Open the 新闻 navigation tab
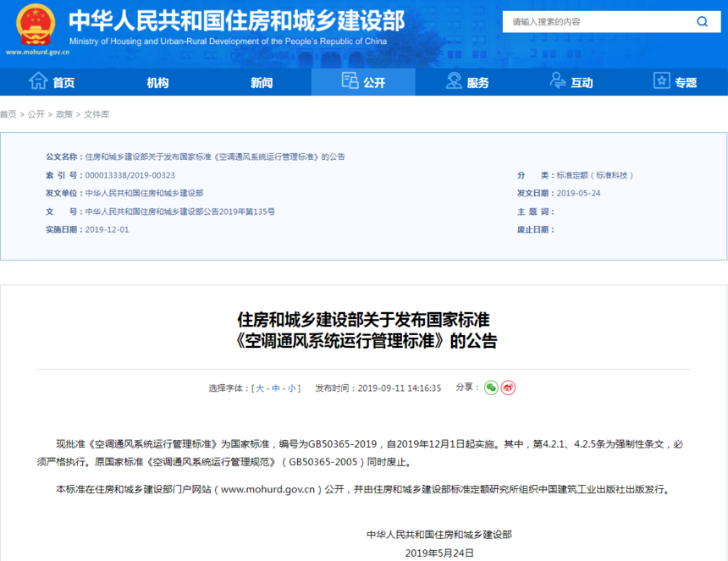728x561 pixels. coord(262,83)
